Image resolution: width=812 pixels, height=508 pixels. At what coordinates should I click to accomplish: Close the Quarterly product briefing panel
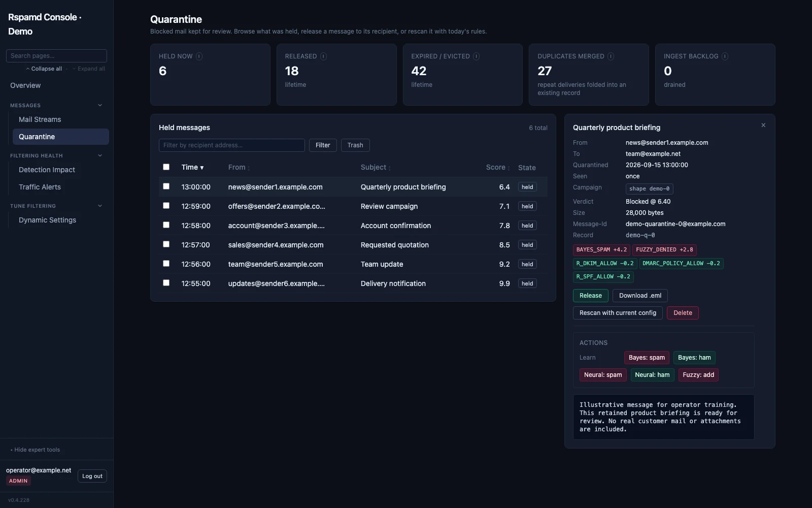tap(763, 125)
